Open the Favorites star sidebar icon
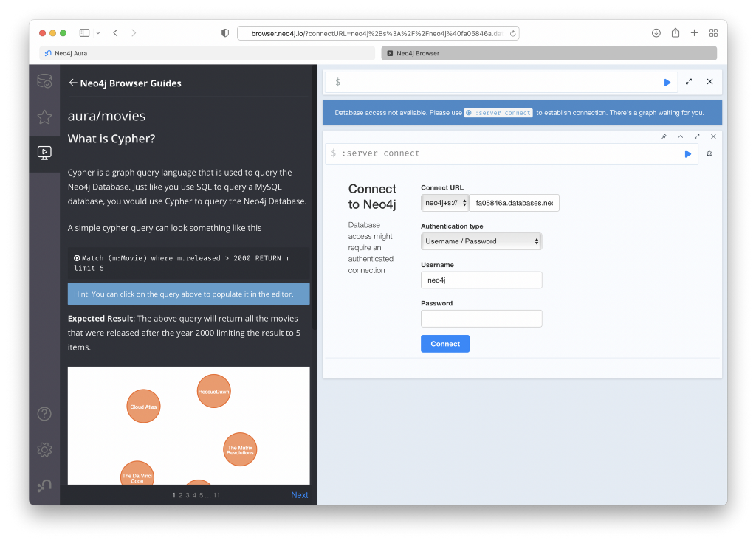This screenshot has height=543, width=756. tap(44, 117)
